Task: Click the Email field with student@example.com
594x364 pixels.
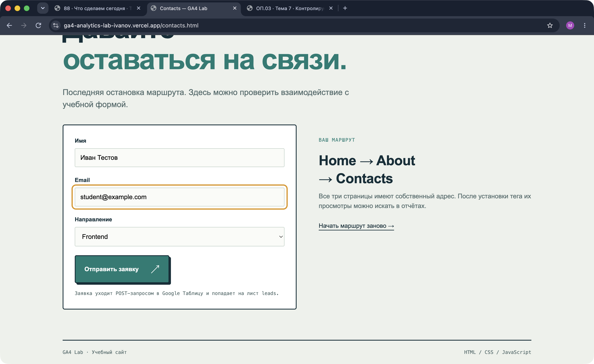Action: point(179,197)
